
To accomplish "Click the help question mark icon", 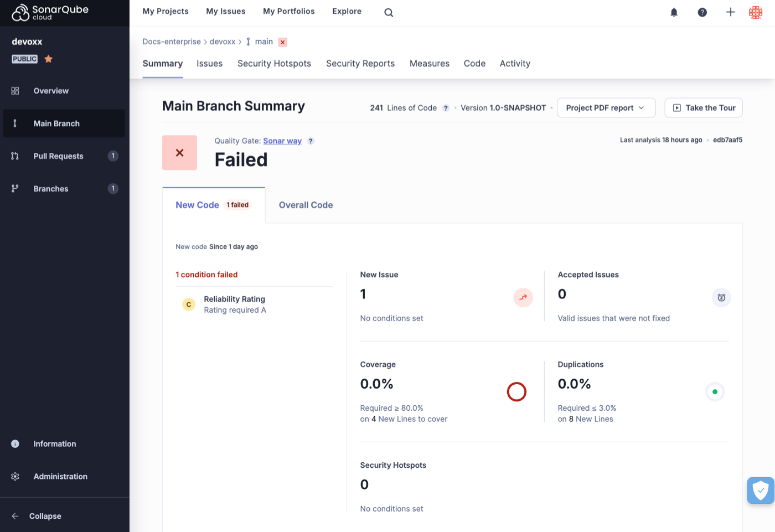I will pyautogui.click(x=702, y=12).
